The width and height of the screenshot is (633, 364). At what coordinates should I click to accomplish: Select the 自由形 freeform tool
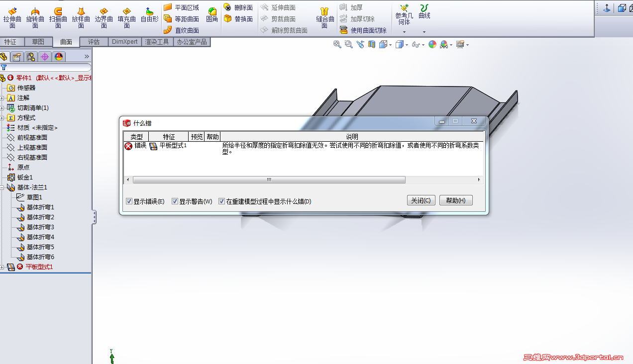(149, 15)
